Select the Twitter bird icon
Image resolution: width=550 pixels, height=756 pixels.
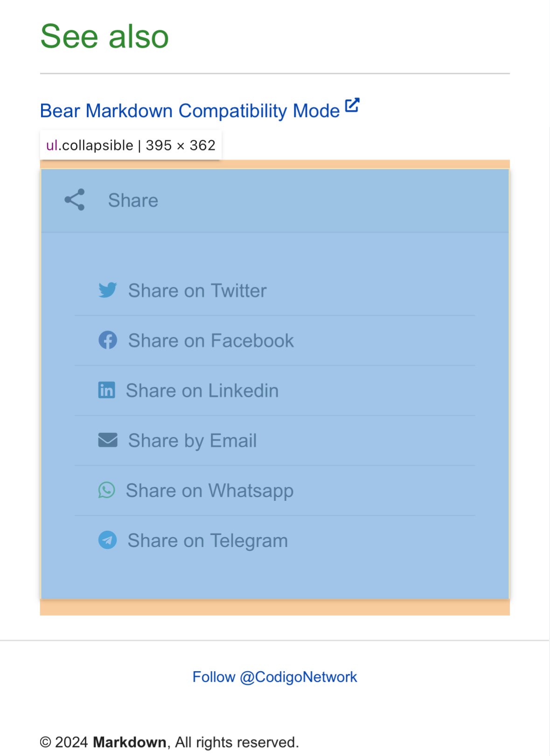tap(108, 290)
